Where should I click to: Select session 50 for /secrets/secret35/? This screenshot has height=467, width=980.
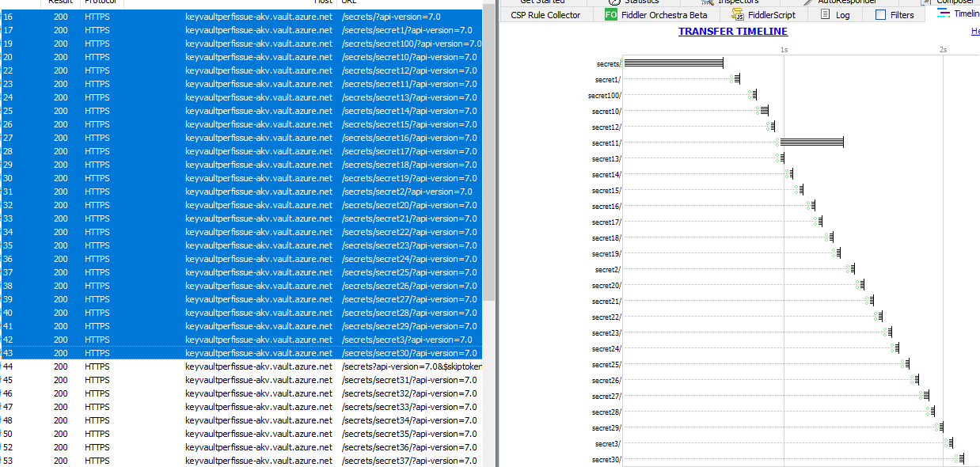coord(241,434)
